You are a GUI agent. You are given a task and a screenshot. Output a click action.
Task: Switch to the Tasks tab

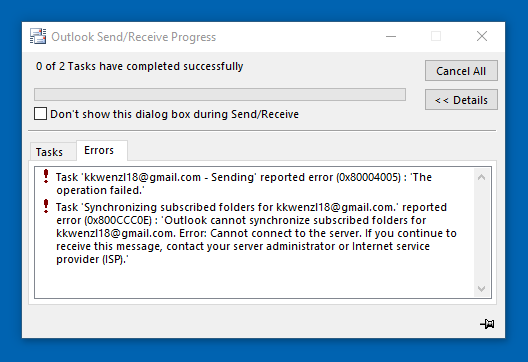tap(50, 152)
